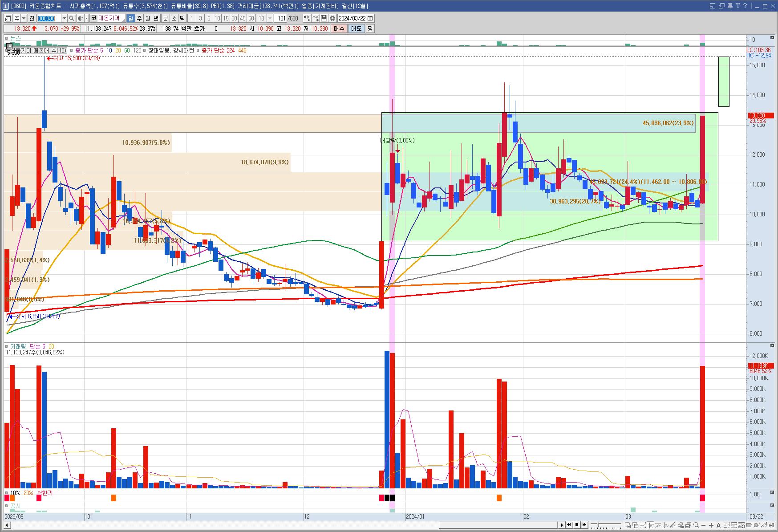This screenshot has width=778, height=532.
Task: Select the 초 (second) period toggle
Action: [x=174, y=18]
